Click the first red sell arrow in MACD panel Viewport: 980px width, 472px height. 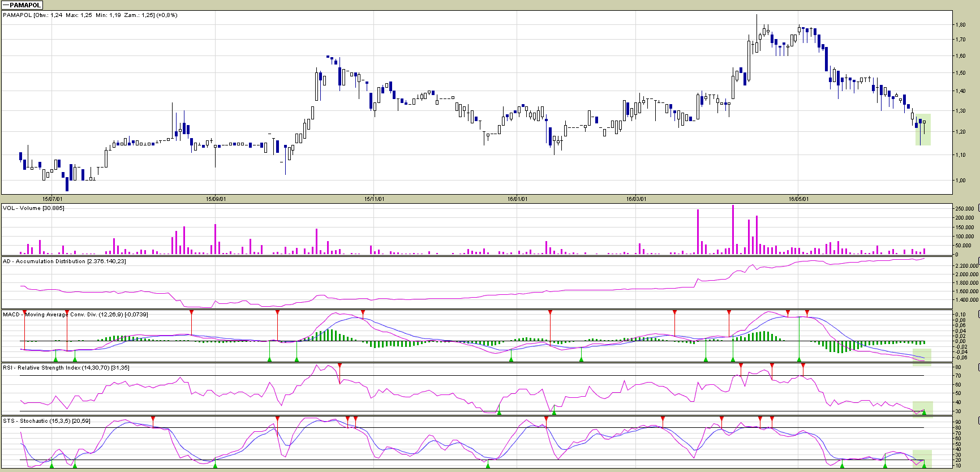point(24,312)
